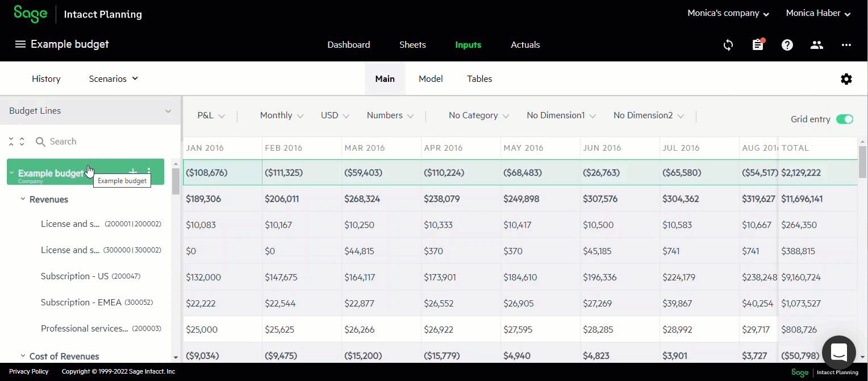Select the ($108,676) cell in JAN 2016
The width and height of the screenshot is (868, 381).
pyautogui.click(x=222, y=172)
